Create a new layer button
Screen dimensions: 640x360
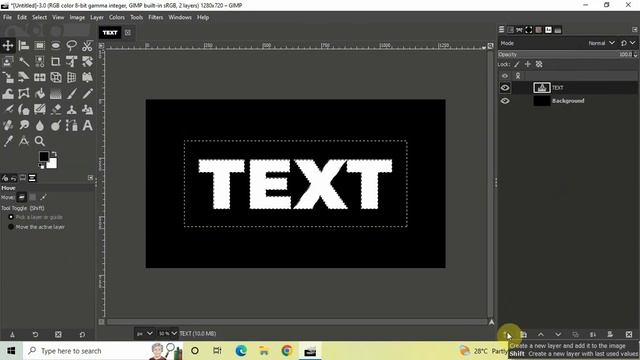click(x=506, y=335)
